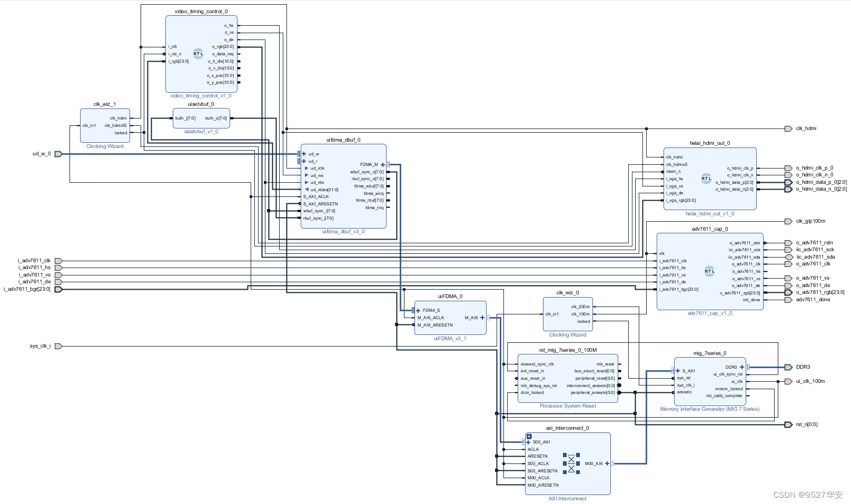
Task: Select the ui_clk_100m output port symbol
Action: pyautogui.click(x=788, y=381)
